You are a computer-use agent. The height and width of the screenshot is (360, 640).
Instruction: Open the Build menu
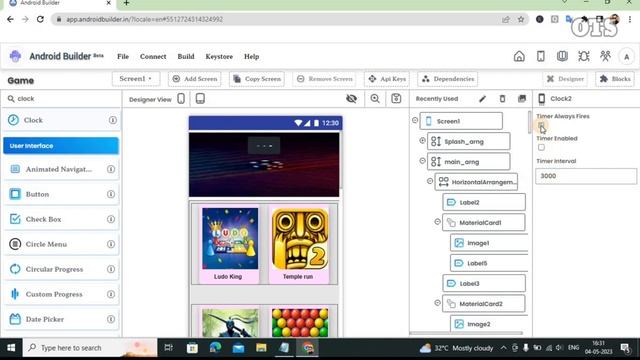[186, 57]
